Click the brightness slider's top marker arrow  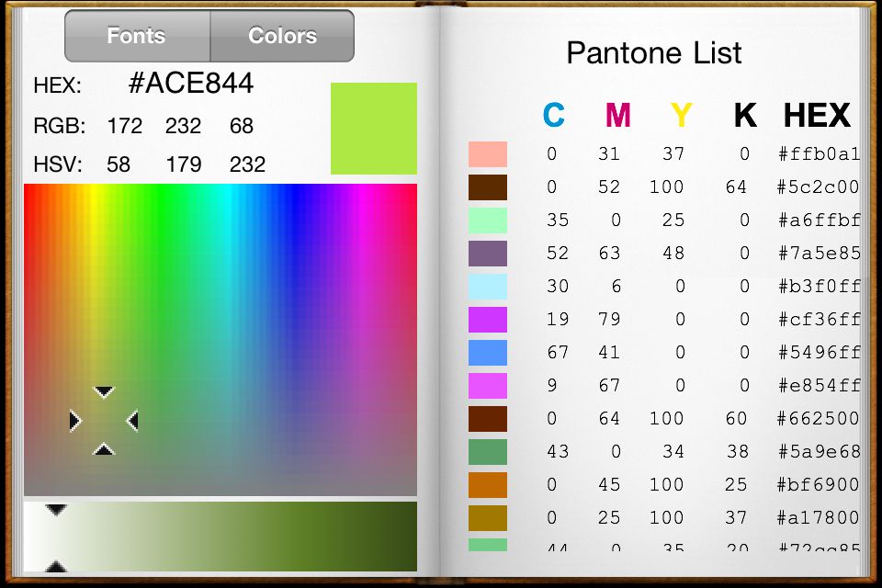[56, 510]
